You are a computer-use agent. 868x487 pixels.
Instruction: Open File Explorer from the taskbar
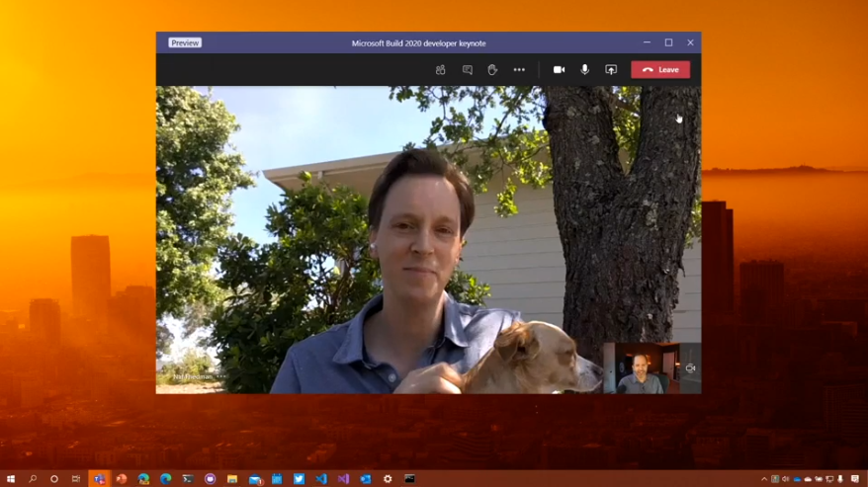click(x=232, y=479)
